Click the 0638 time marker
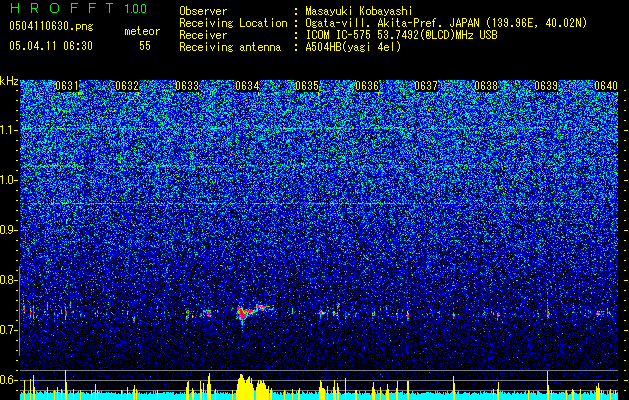Viewport: 629px width, 400px height. (486, 86)
